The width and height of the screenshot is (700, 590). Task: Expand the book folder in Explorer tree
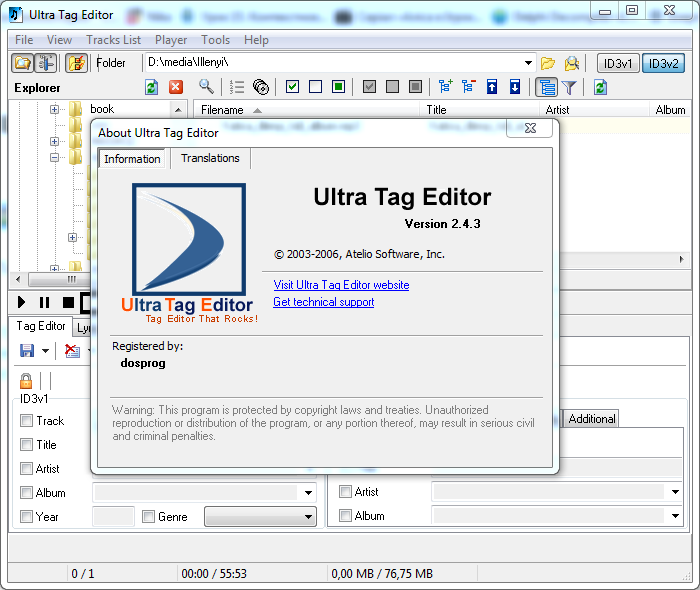(x=55, y=109)
